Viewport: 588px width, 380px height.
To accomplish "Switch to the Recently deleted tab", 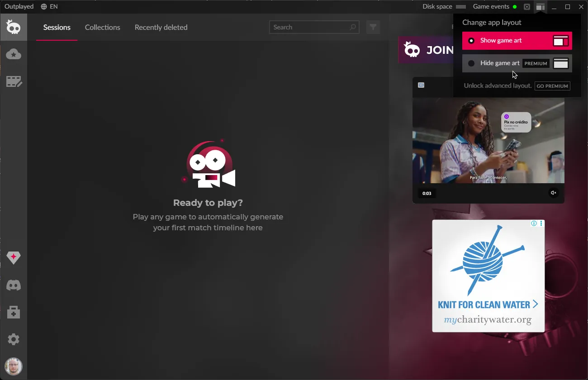I will [x=161, y=27].
